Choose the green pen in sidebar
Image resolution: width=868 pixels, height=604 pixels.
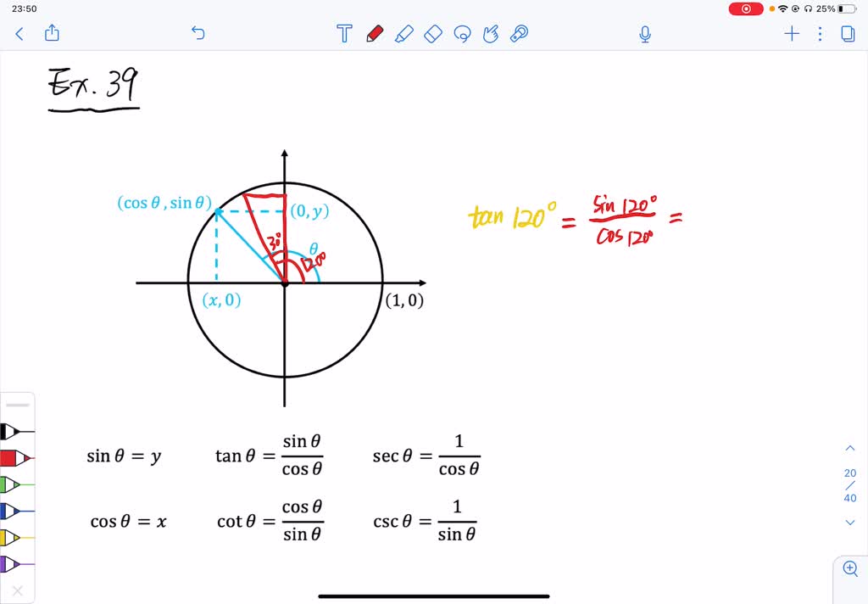click(x=17, y=485)
